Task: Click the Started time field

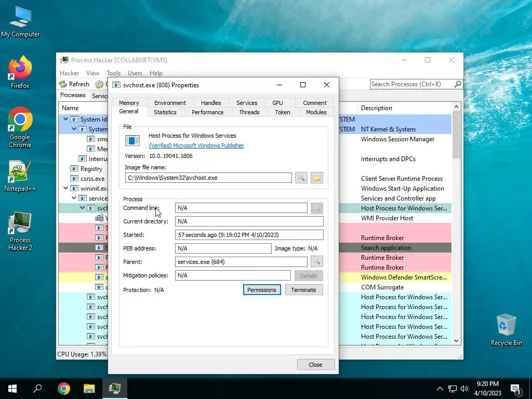Action: (x=249, y=235)
